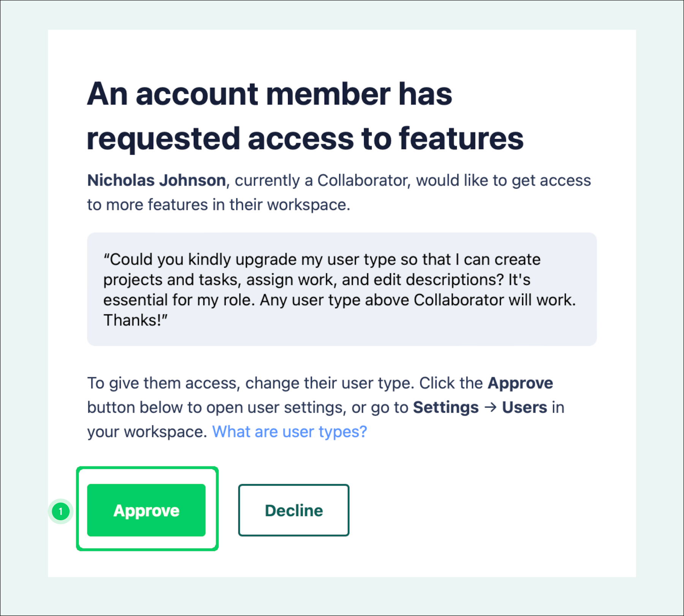Click 'your workspace.' text before the link
This screenshot has height=616, width=684.
(147, 432)
